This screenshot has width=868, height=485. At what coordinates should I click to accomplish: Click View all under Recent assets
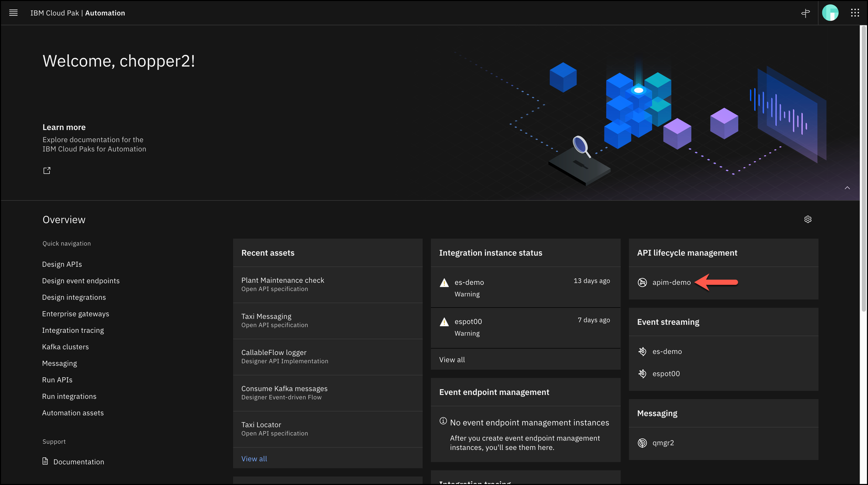tap(254, 459)
